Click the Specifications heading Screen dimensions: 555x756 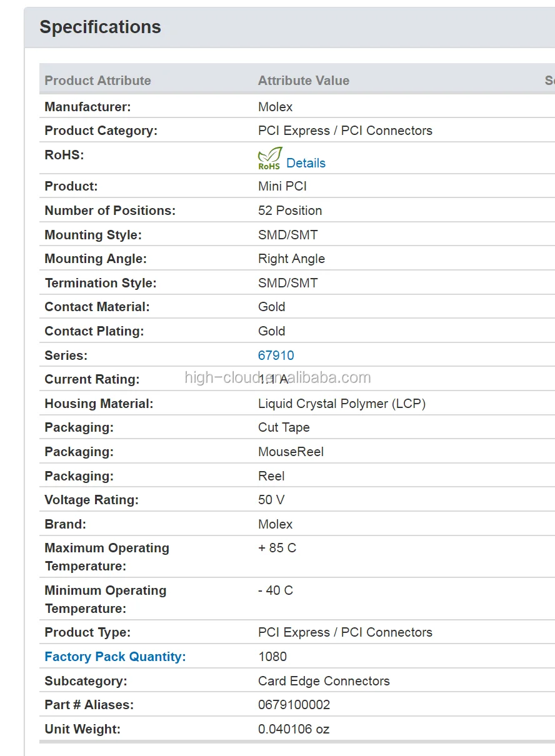point(100,27)
